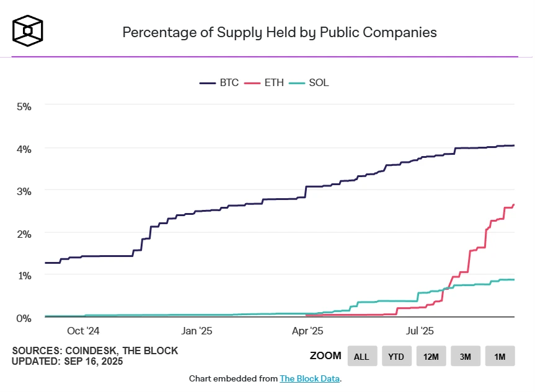Screen dimensions: 535x392
Task: Toggle SOL series in the legend
Action: (309, 83)
